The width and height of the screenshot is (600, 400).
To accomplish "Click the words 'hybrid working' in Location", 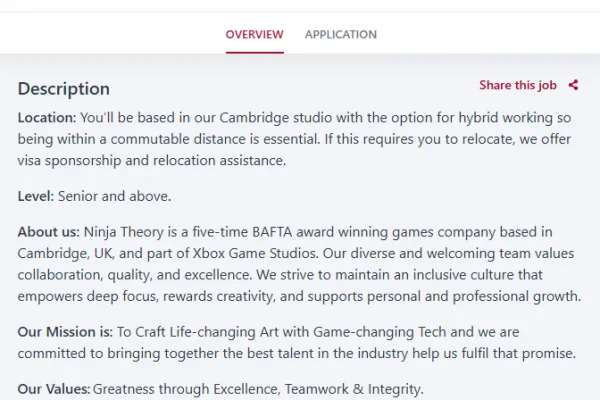I will pos(505,118).
